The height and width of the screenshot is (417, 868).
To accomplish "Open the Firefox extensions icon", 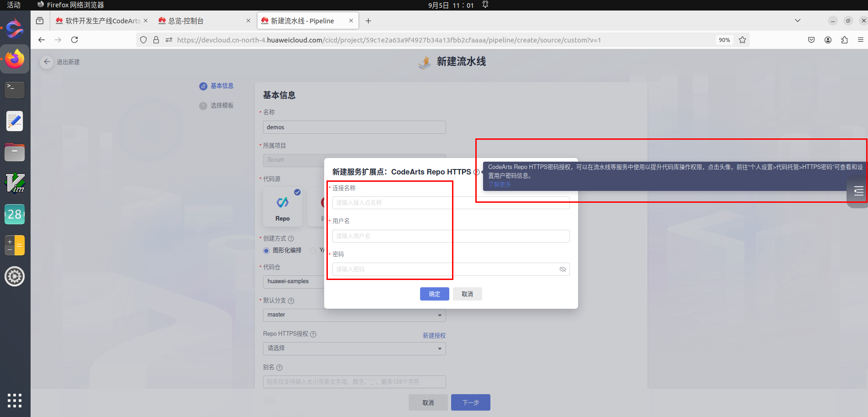I will pos(844,40).
